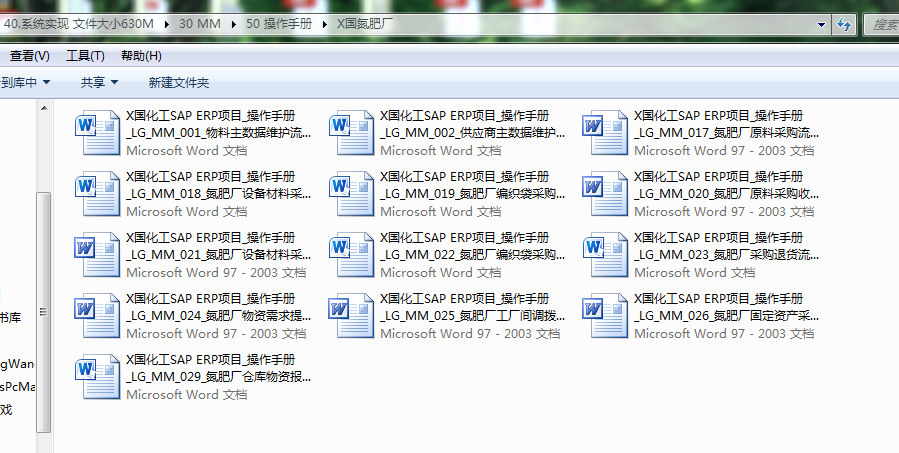Open the 查看(V) menu

click(x=29, y=55)
